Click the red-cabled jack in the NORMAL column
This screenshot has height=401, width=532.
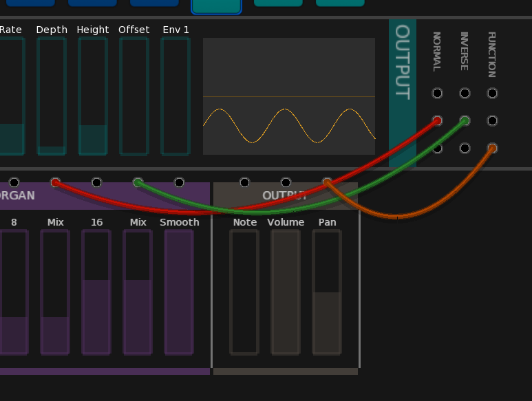pos(437,121)
